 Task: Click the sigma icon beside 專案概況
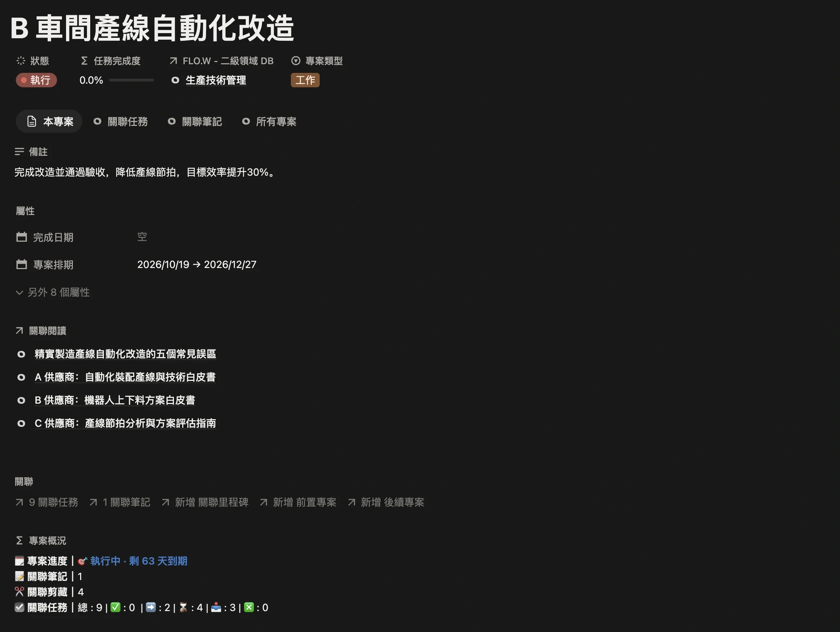[19, 540]
